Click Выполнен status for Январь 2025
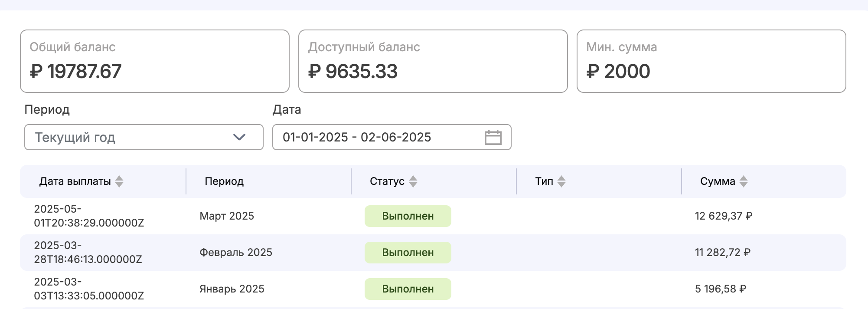Screen dimensions: 868x309 (x=408, y=289)
